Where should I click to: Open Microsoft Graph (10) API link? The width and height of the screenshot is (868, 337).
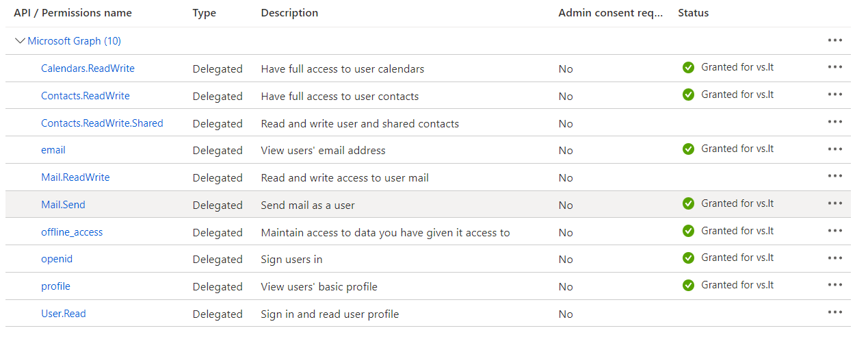74,41
